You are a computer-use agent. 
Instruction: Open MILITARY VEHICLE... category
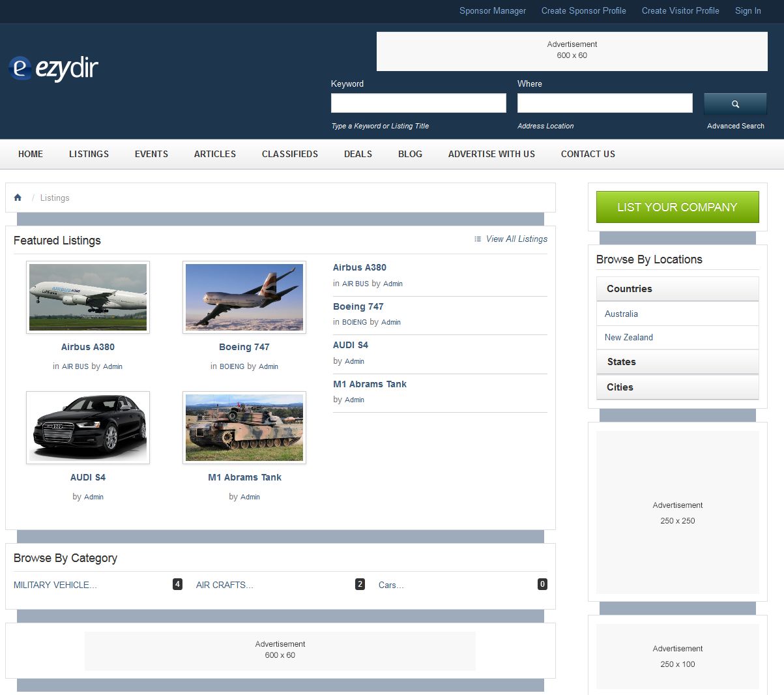click(x=55, y=585)
